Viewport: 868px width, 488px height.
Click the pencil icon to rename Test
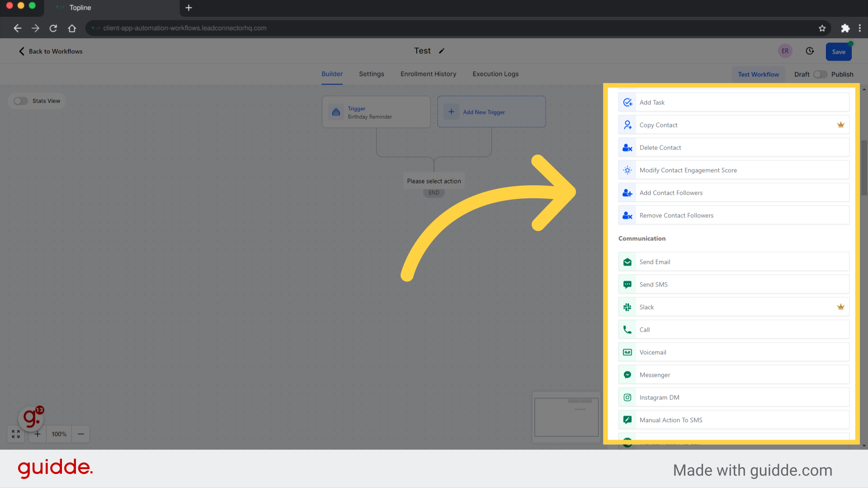pyautogui.click(x=442, y=51)
